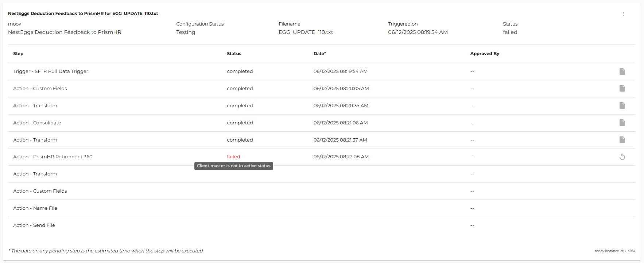Click the NestEggs Deduction Feedback card title
The image size is (644, 263).
tap(83, 13)
